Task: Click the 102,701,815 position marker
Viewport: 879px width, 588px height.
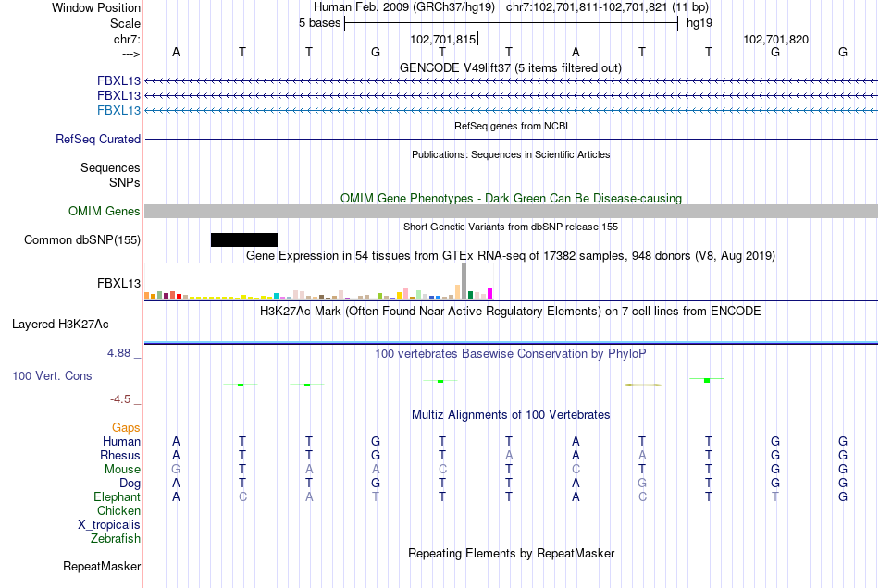Action: (443, 39)
